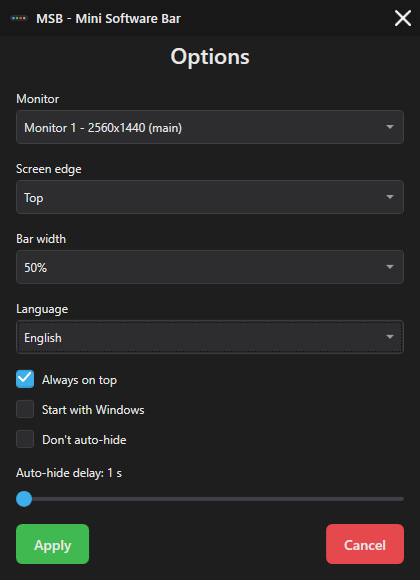Screen dimensions: 420x580
Task: Open the Monitor dropdown
Action: [210, 127]
